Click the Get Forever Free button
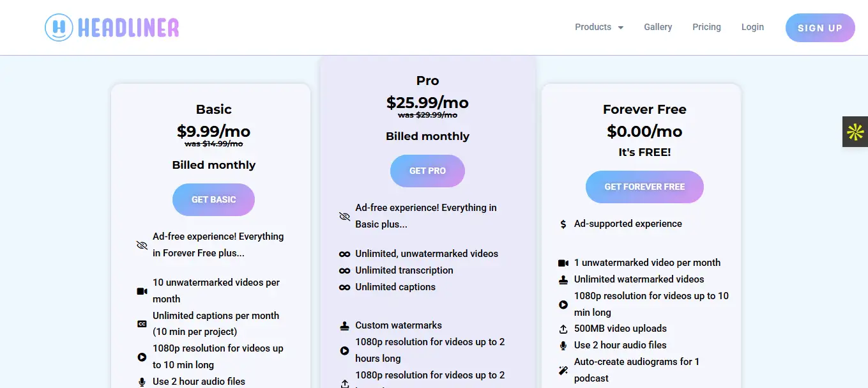 644,187
